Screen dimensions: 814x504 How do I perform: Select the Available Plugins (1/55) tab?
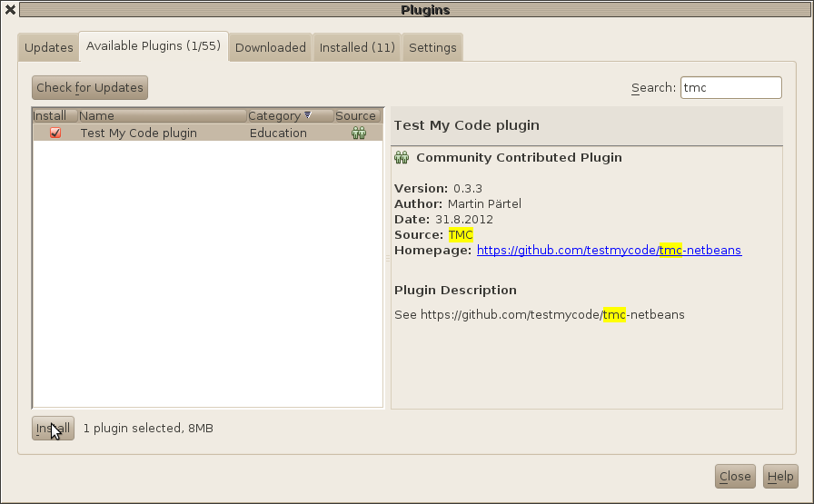(x=154, y=46)
